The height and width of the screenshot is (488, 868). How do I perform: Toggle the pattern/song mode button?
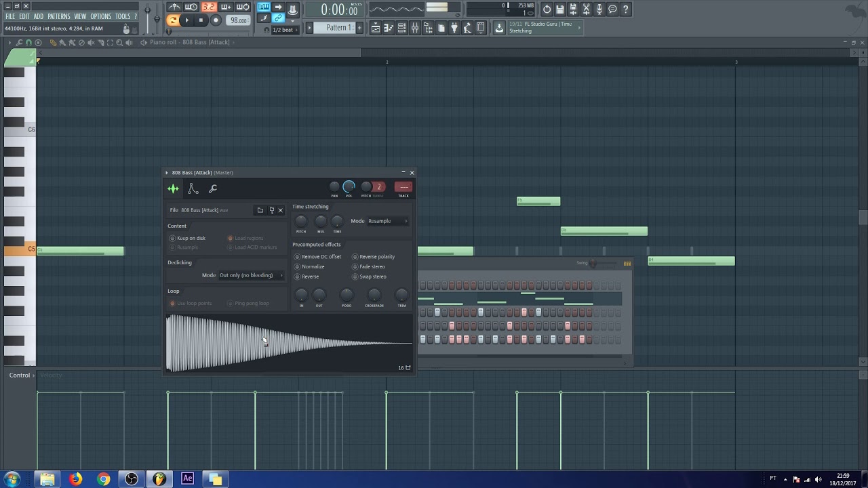tap(173, 20)
